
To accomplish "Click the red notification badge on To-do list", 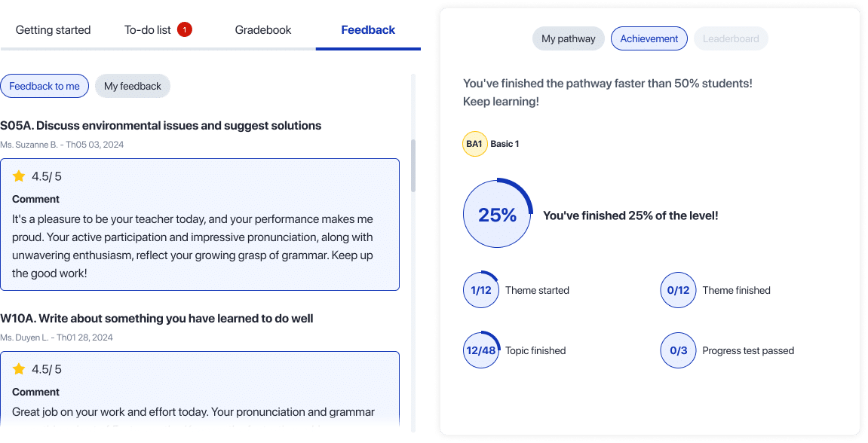I will click(185, 30).
